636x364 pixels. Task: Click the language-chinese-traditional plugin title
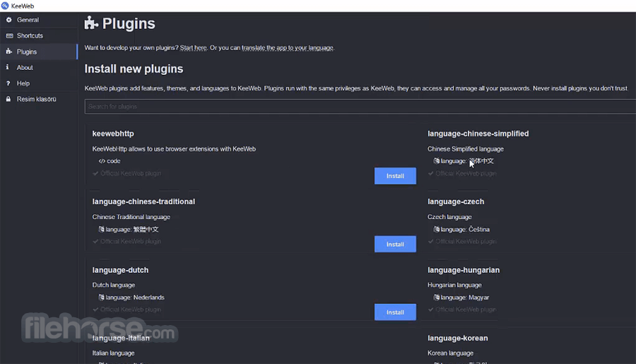coord(143,201)
